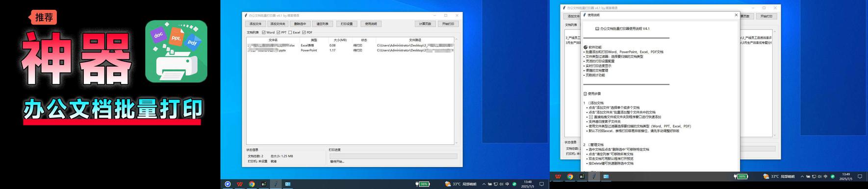868x189 pixels.
Task: Click 开始打印 in the 13:48 screenshot window
Action: 448,24
